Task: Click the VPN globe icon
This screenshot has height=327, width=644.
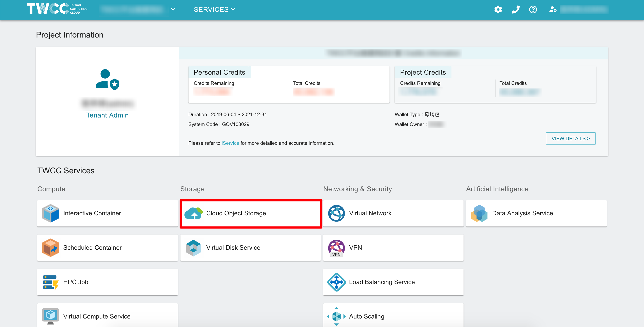Action: click(x=336, y=248)
